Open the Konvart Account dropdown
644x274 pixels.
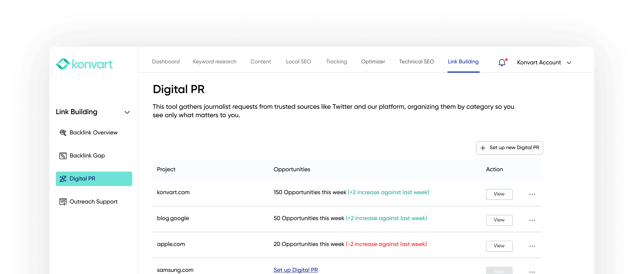(x=569, y=63)
